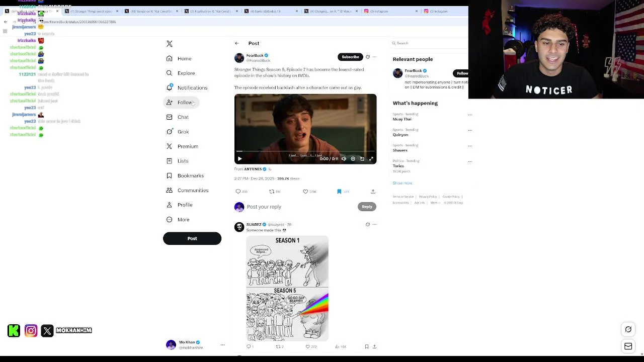This screenshot has height=362, width=644.
Task: Click the Premium X icon
Action: [x=170, y=146]
